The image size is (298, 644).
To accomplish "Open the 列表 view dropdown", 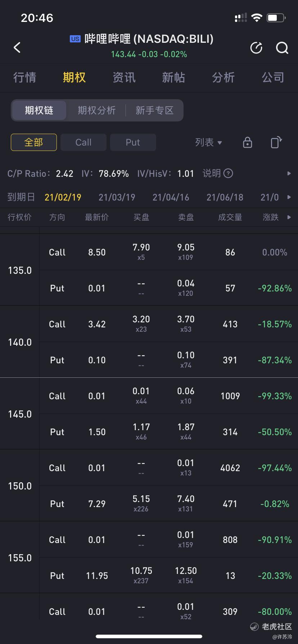I will click(x=208, y=142).
